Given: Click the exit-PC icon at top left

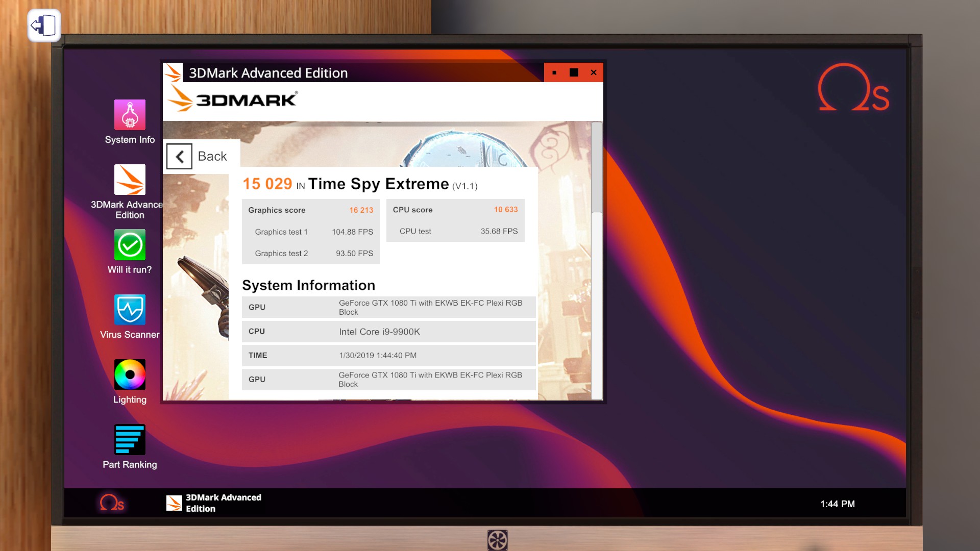Looking at the screenshot, I should (44, 25).
